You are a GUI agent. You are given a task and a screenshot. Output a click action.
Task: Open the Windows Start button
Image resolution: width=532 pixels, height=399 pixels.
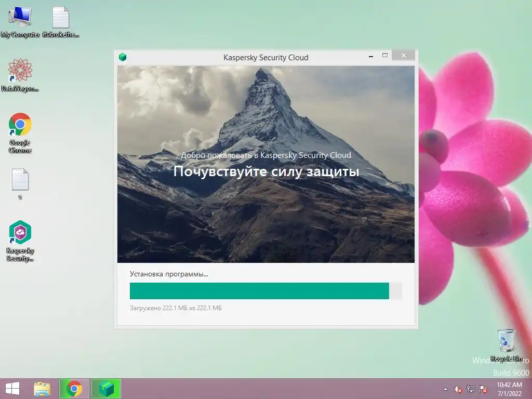tap(12, 389)
